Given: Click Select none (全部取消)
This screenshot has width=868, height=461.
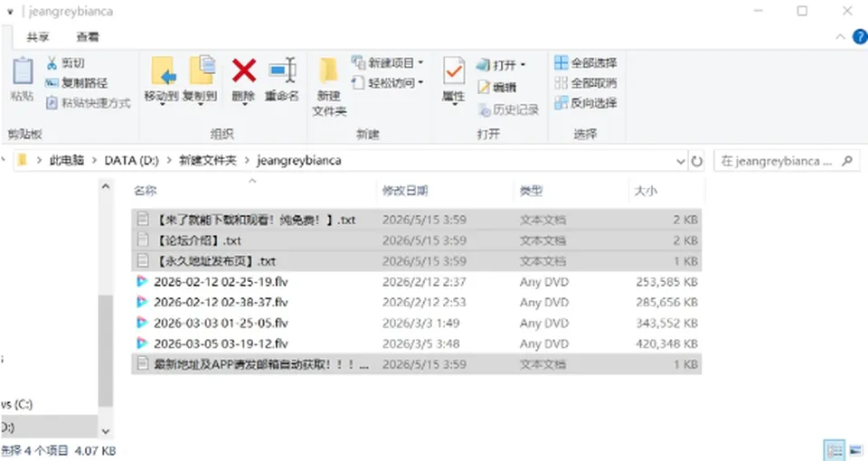Looking at the screenshot, I should (x=585, y=83).
